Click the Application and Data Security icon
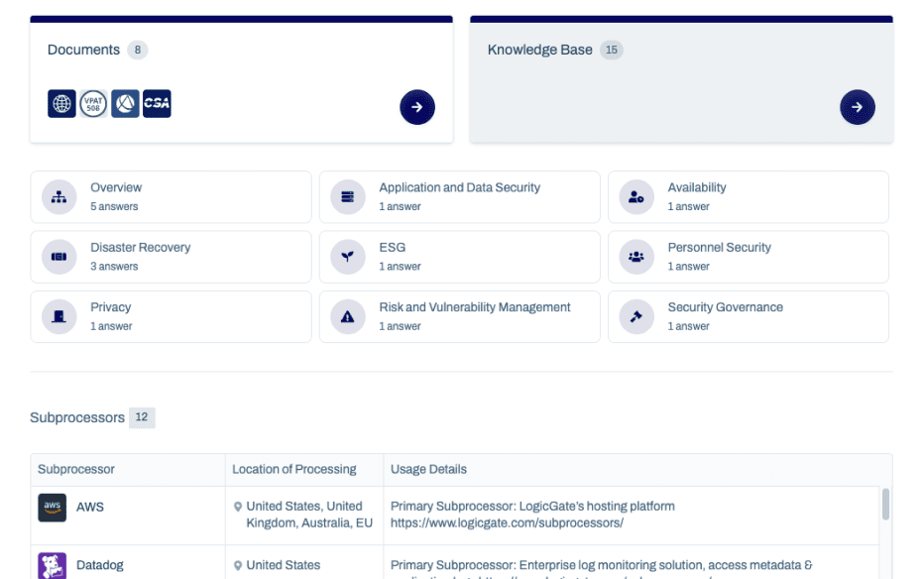 (x=347, y=197)
